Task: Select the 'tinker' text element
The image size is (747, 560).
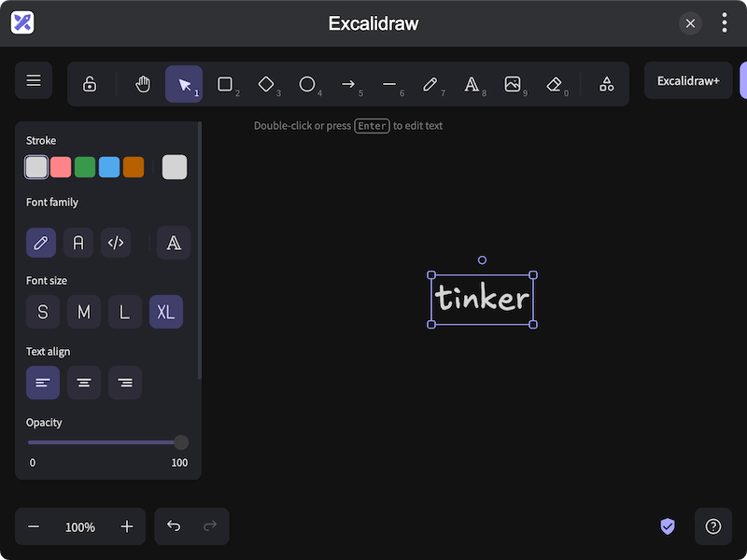Action: point(482,299)
